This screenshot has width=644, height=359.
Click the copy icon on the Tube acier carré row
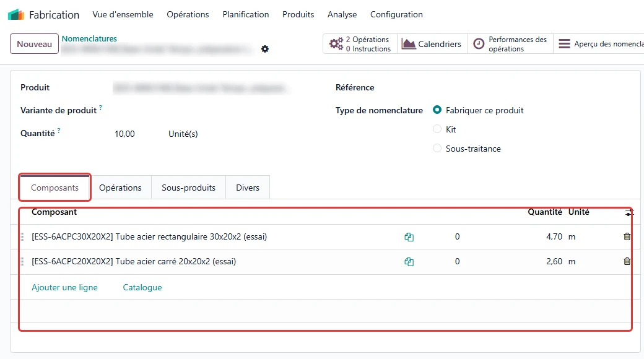point(409,262)
